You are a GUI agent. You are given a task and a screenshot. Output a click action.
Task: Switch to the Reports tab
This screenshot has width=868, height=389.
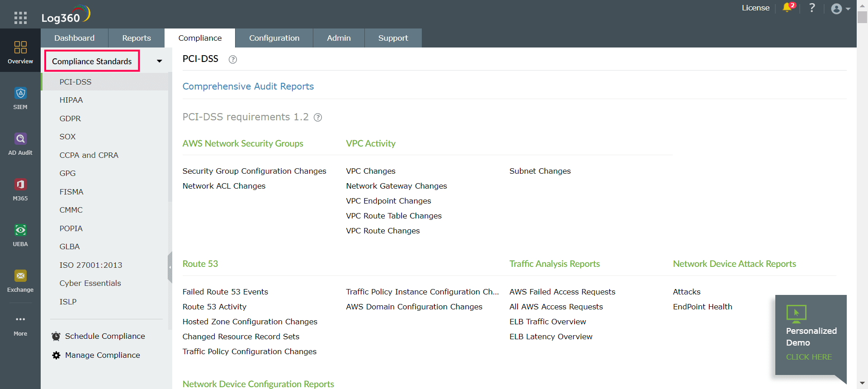[x=136, y=38]
